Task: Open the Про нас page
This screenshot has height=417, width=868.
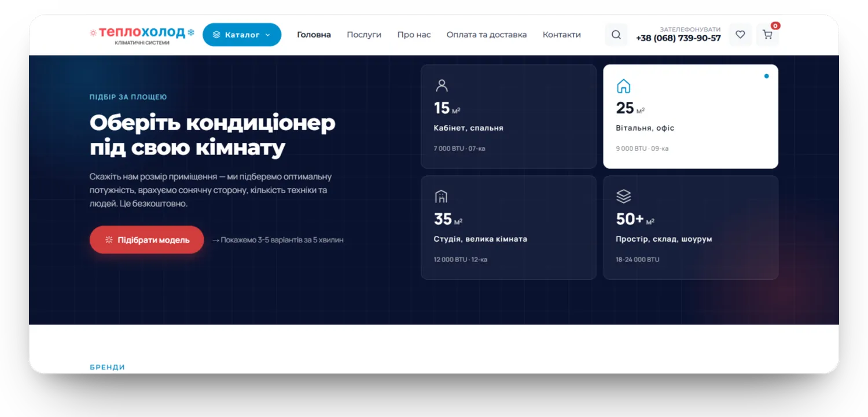Action: tap(414, 35)
